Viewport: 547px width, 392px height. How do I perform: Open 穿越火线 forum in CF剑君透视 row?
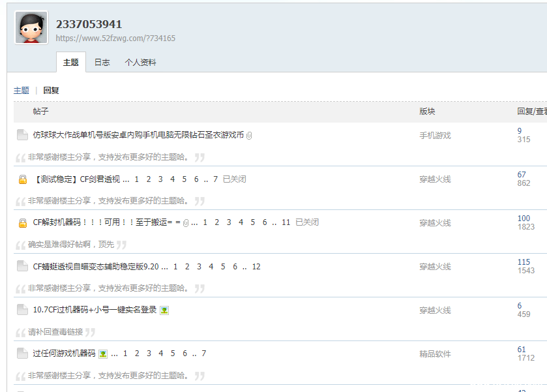coord(435,179)
